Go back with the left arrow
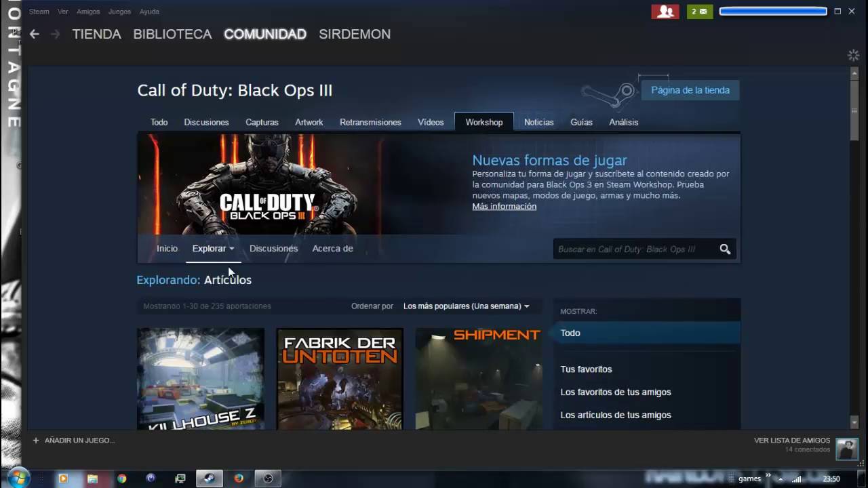The width and height of the screenshot is (868, 488). pos(35,34)
